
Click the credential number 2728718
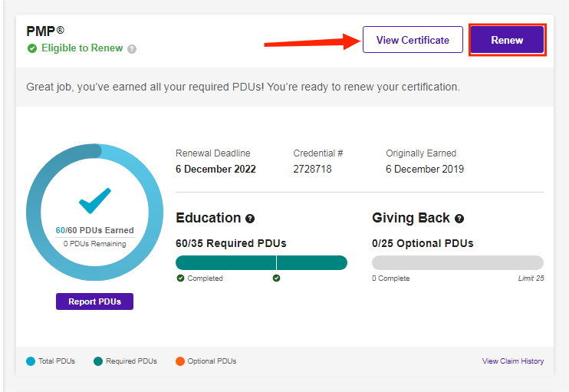coord(312,169)
